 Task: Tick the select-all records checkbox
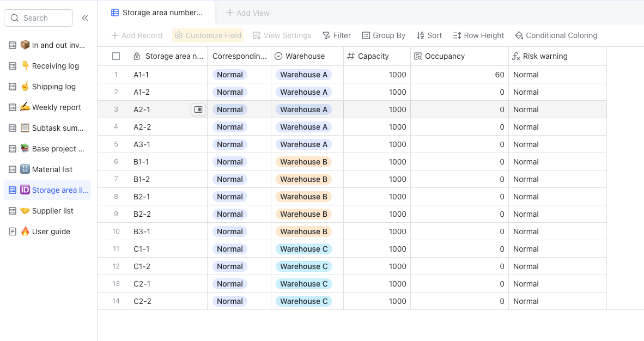(x=116, y=56)
